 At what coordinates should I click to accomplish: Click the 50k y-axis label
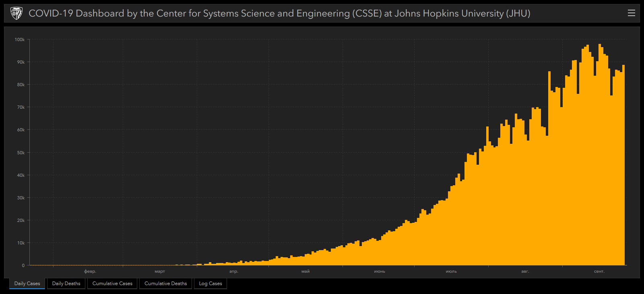pos(21,153)
